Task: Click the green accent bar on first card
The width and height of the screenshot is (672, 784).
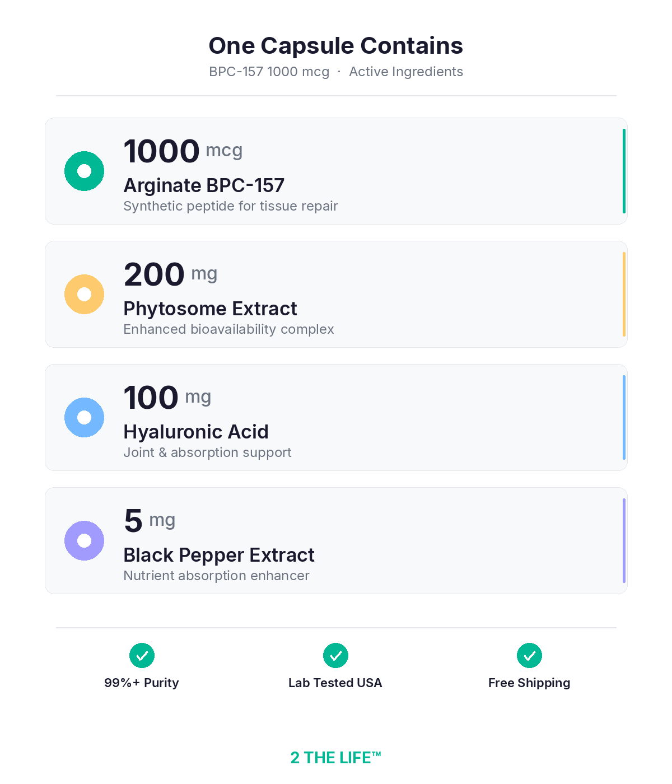Action: tap(624, 171)
